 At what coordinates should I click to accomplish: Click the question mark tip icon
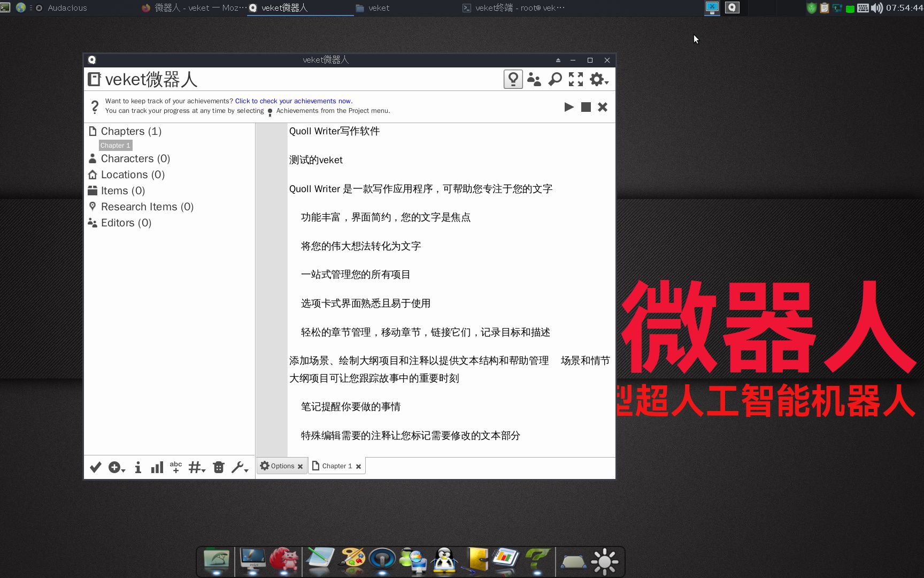pos(95,107)
